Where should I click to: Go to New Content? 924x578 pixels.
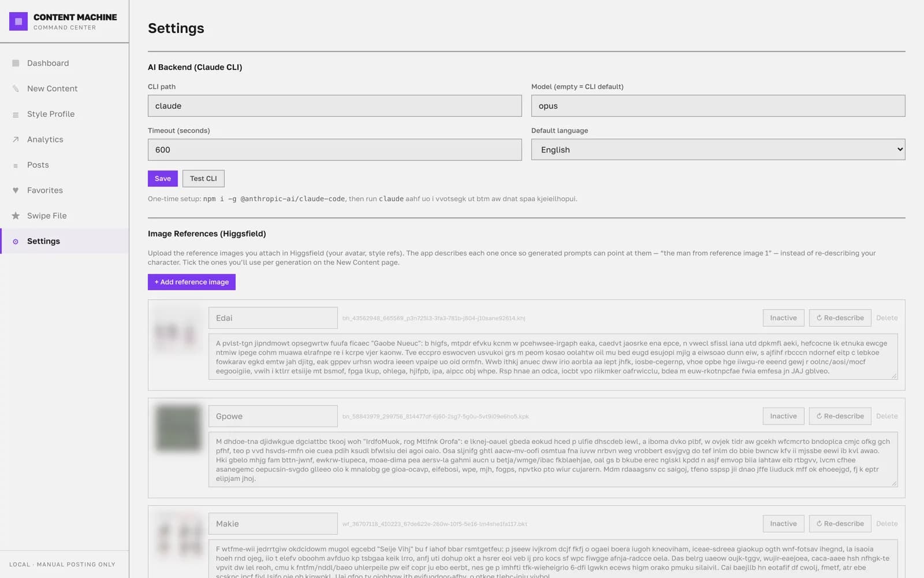point(65,88)
